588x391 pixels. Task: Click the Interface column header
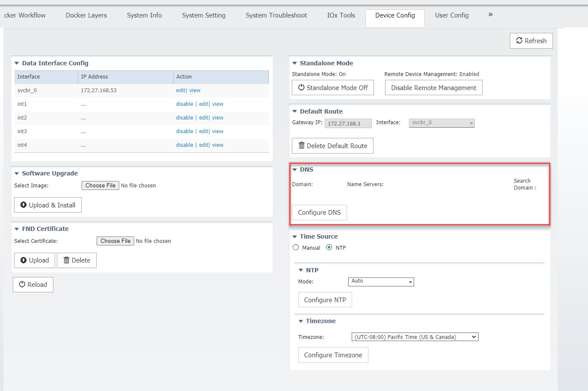46,77
